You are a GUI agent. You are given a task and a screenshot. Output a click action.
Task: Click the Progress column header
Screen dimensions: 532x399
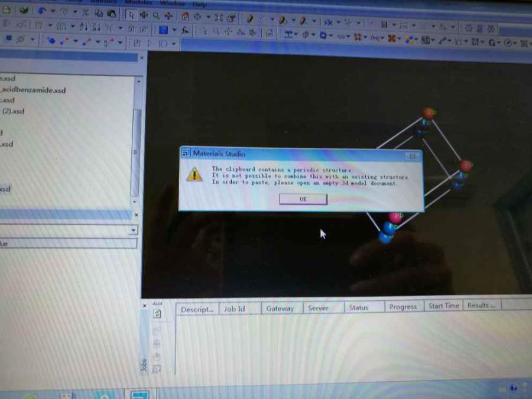click(x=403, y=307)
